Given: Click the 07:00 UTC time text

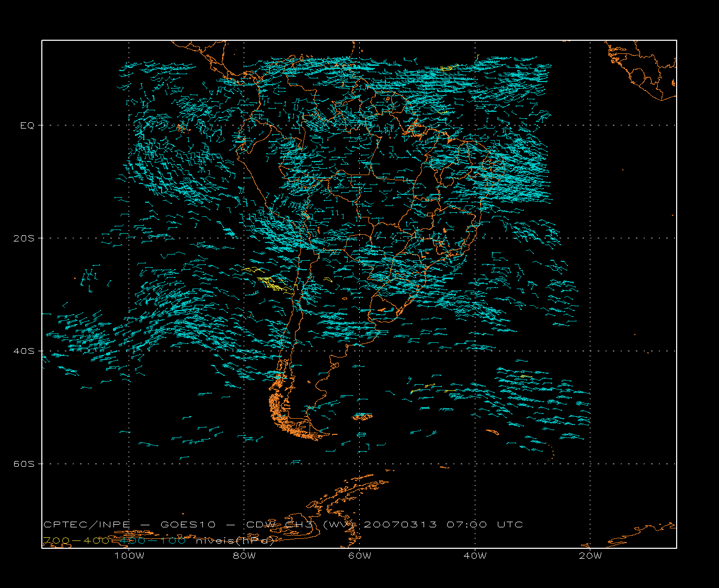Looking at the screenshot, I should click(x=485, y=524).
